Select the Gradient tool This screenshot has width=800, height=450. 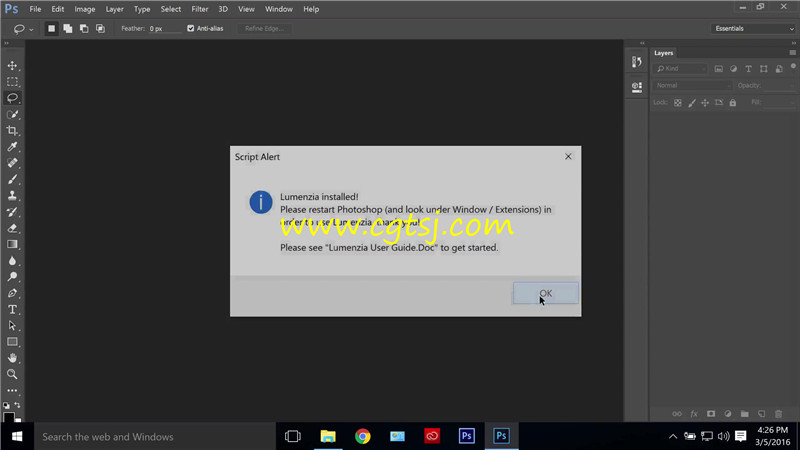(x=12, y=244)
